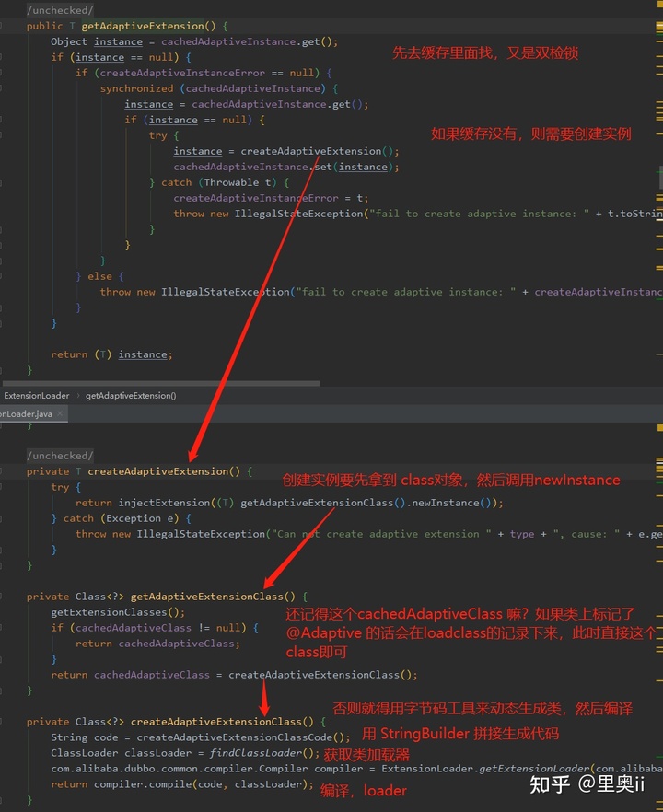Click getAdaptiveExtensionClass in its private Class declaration

click(x=206, y=597)
